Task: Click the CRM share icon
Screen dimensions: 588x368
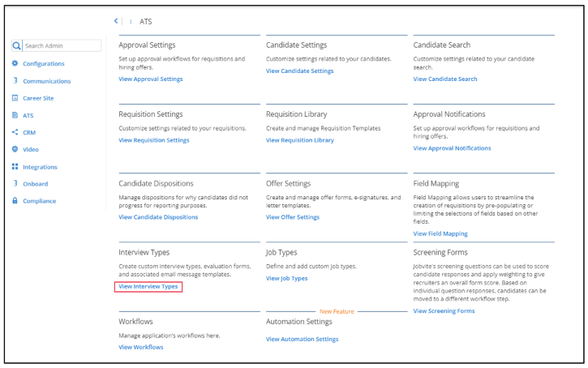Action: click(x=15, y=132)
